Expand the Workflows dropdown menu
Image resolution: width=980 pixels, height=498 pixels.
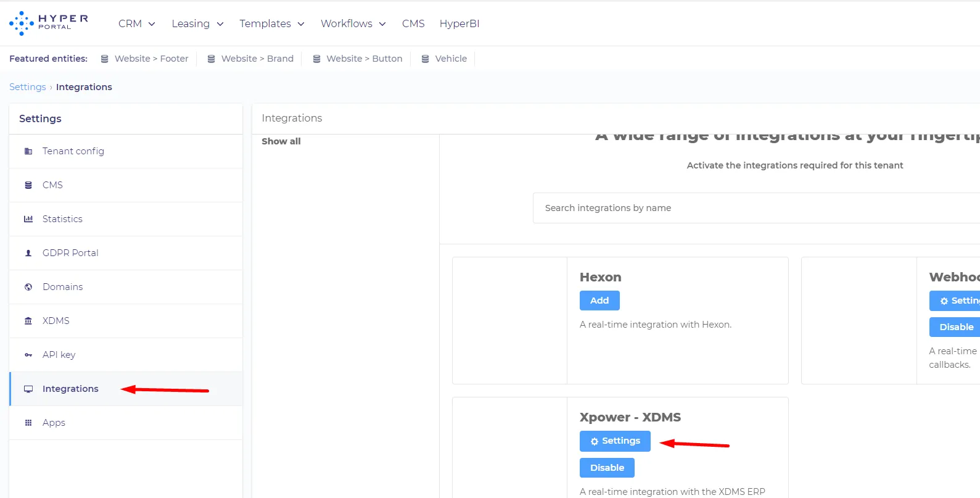(x=353, y=23)
